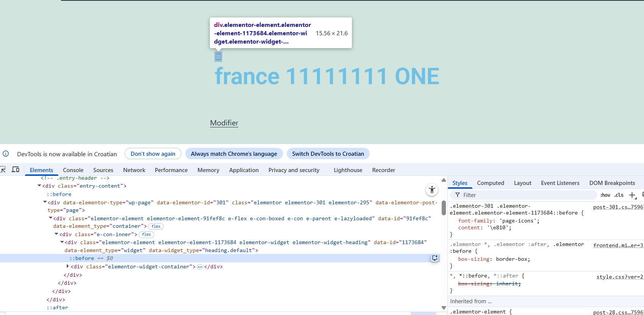Open the Sources tab
Image resolution: width=644 pixels, height=315 pixels.
point(103,170)
